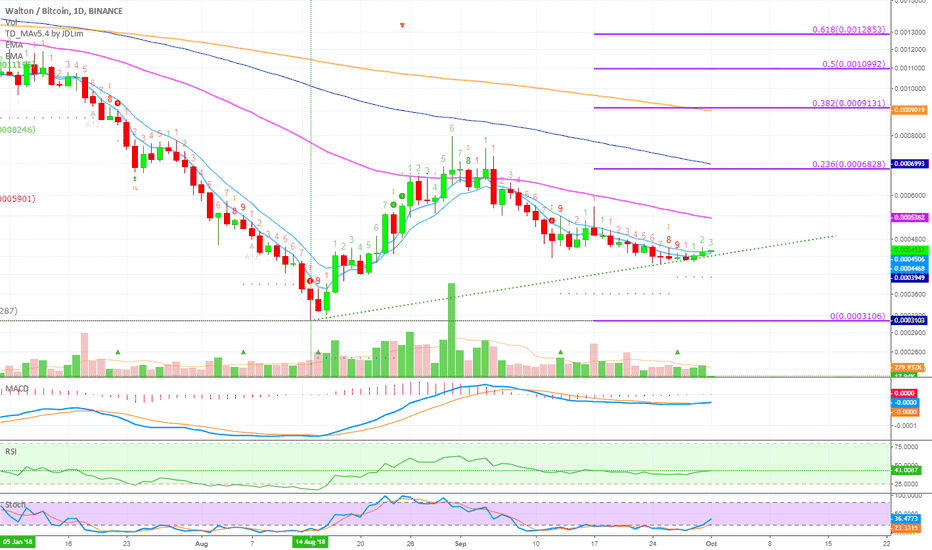Click the Stoch pane label
This screenshot has height=550, width=932.
[15, 505]
